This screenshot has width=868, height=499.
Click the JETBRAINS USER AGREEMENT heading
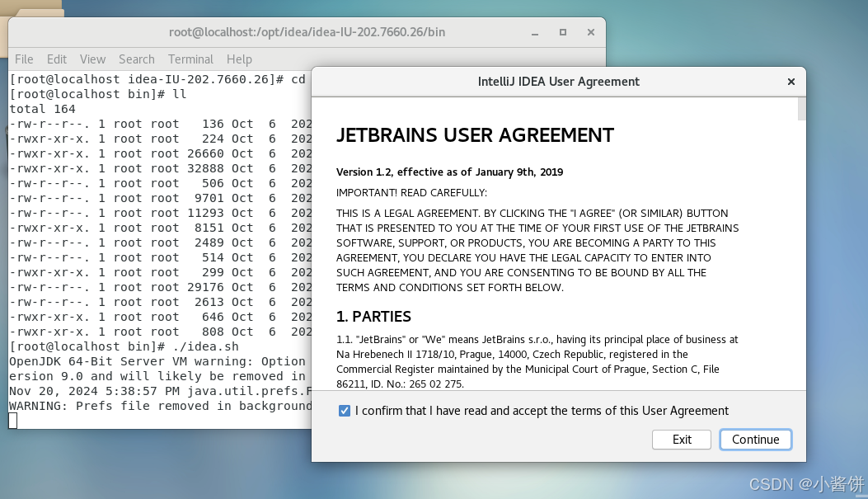coord(475,135)
